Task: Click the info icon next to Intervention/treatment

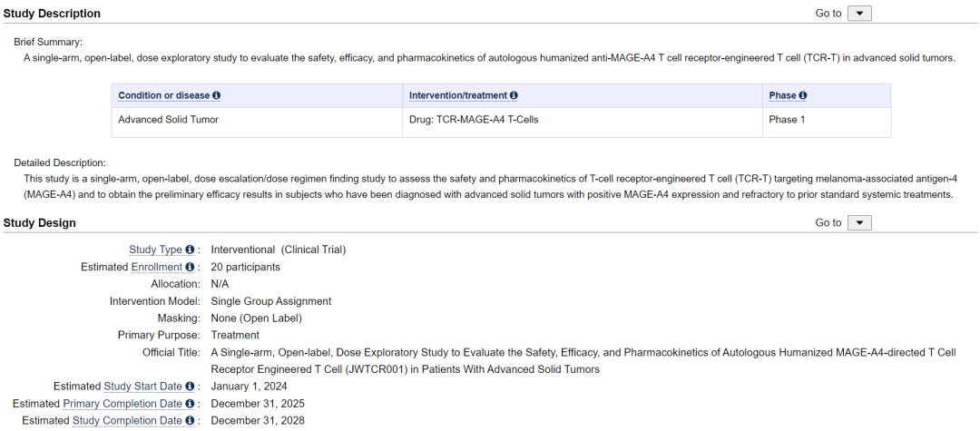Action: tap(514, 95)
